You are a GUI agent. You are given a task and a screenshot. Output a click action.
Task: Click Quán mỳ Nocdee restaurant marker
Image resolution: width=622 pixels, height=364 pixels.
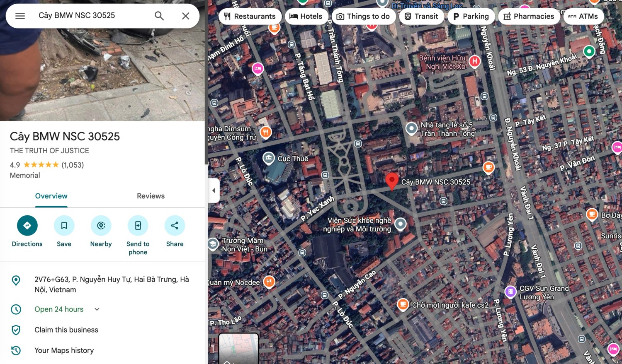pyautogui.click(x=269, y=282)
